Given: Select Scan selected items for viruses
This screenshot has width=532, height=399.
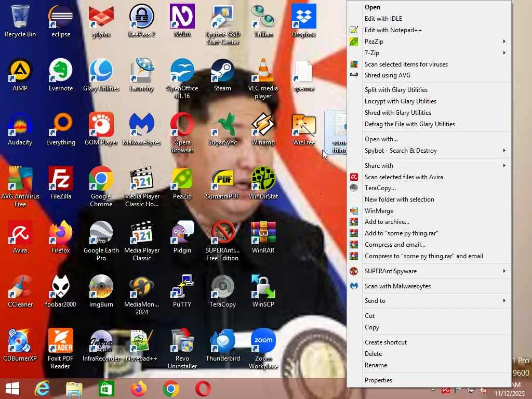Looking at the screenshot, I should click(x=429, y=64).
